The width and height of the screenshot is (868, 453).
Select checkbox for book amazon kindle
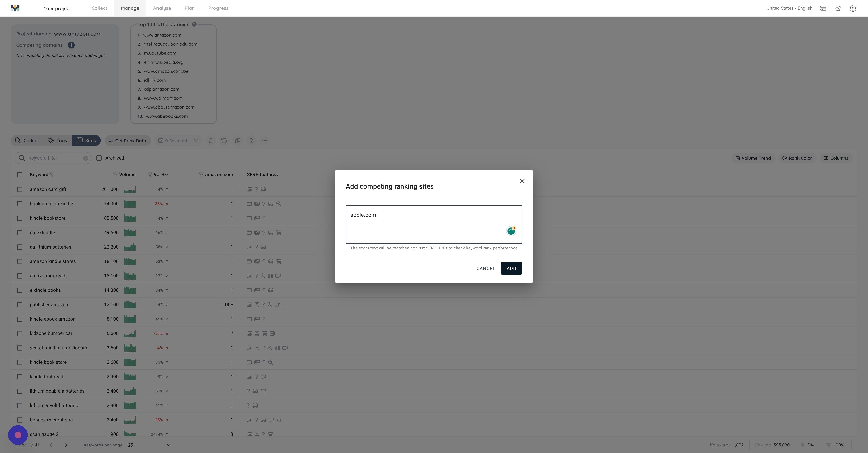[19, 204]
